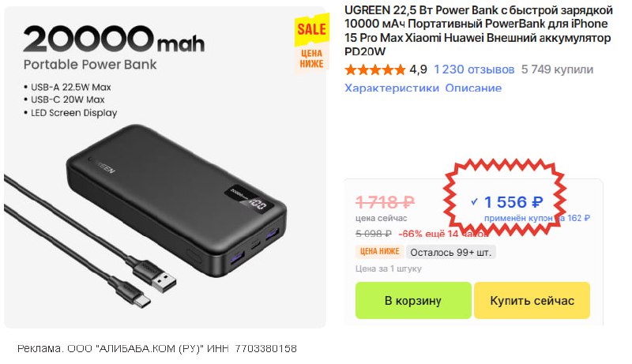Open the UGREEN Power Bank product title

point(478,30)
